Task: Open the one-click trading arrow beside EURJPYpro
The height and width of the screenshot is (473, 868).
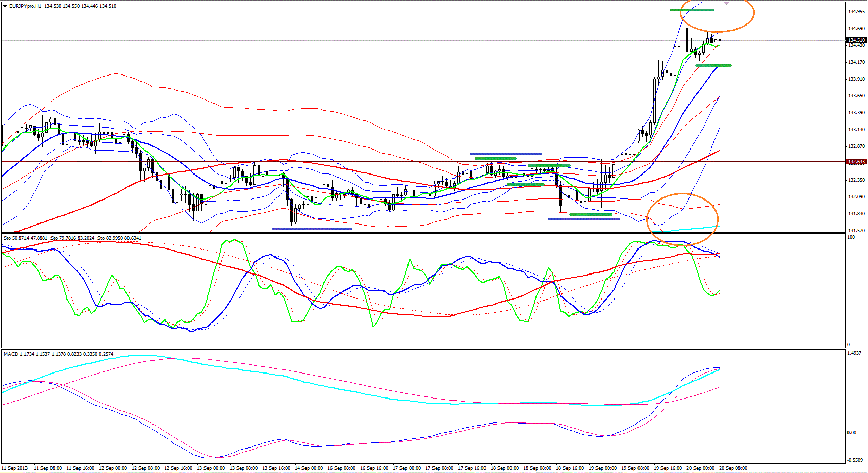Action: (x=5, y=6)
